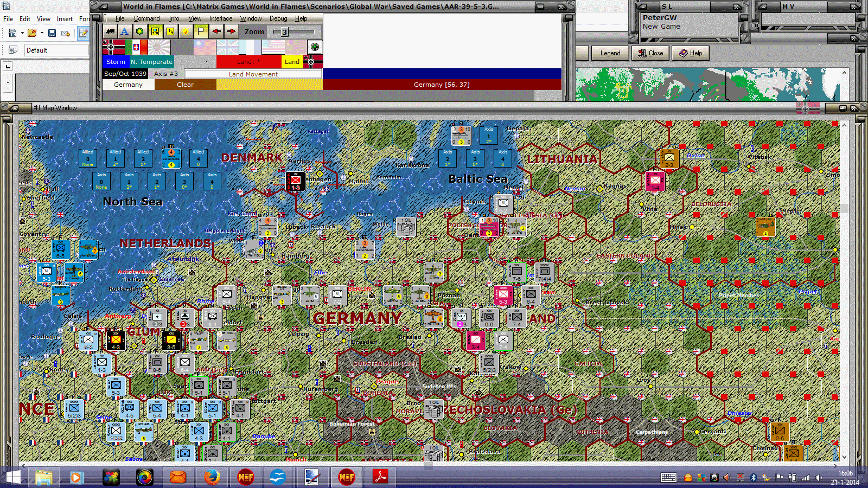Select the pink unit counter in Lithuania
Image resolution: width=868 pixels, height=488 pixels.
(655, 181)
